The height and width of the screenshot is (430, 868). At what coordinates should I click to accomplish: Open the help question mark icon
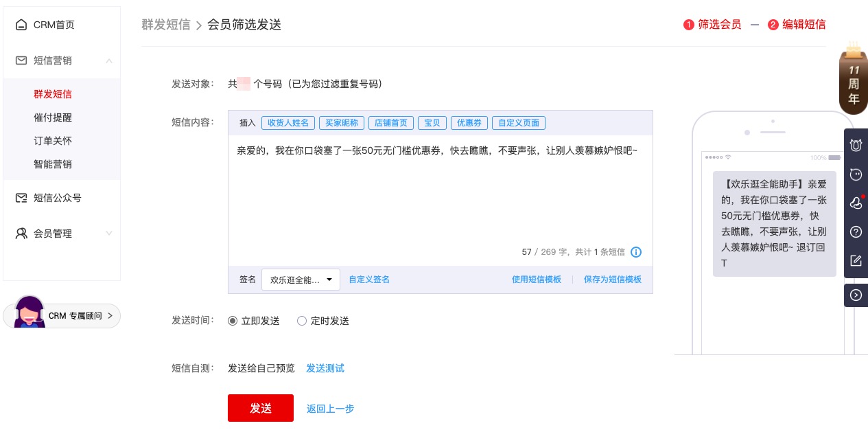(x=856, y=231)
